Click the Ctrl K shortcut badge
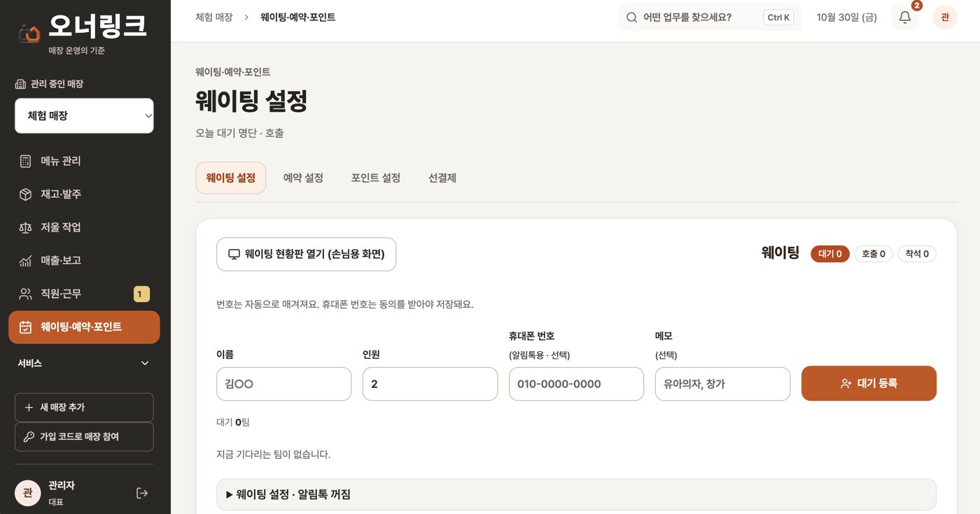This screenshot has width=980, height=514. click(778, 17)
